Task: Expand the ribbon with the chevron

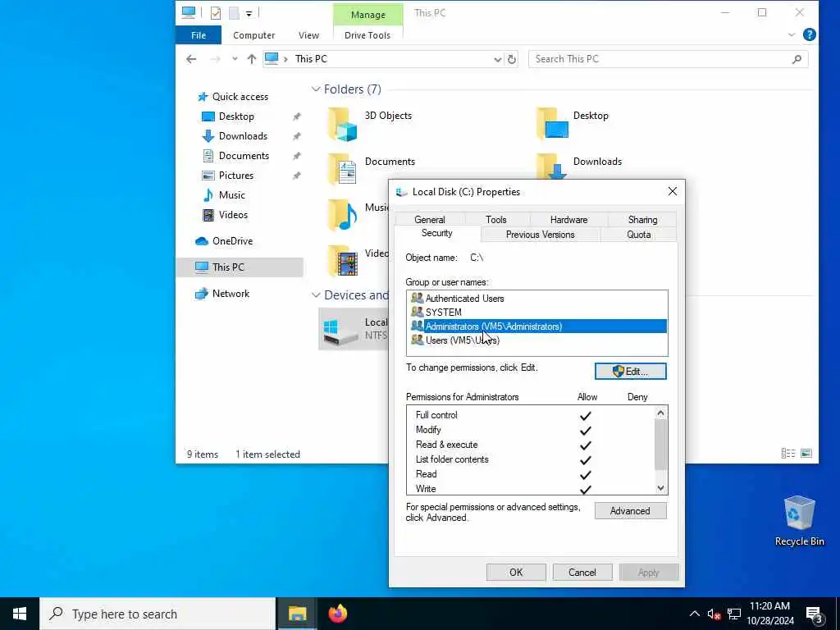Action: pos(792,34)
